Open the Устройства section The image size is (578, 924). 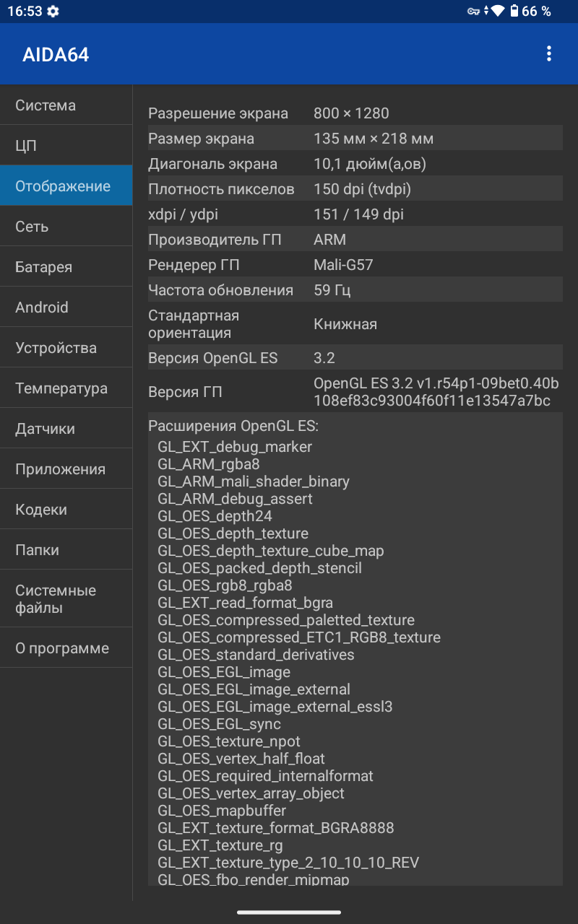pyautogui.click(x=66, y=348)
